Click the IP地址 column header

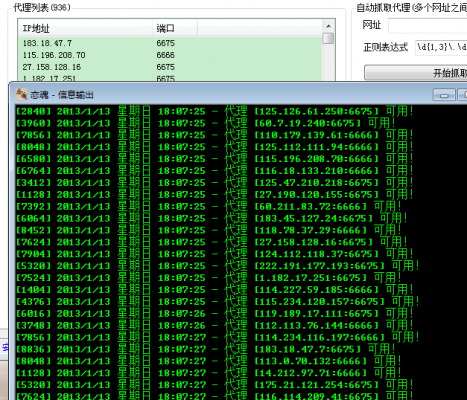85,28
